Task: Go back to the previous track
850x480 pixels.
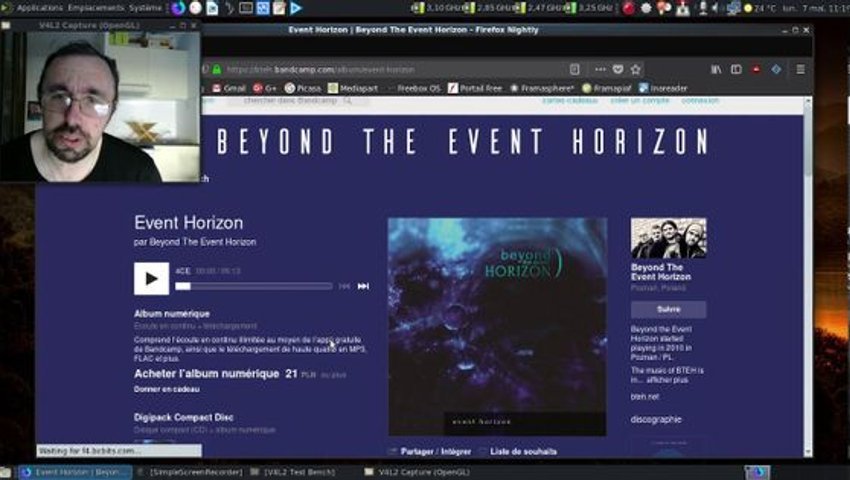Action: tap(344, 286)
